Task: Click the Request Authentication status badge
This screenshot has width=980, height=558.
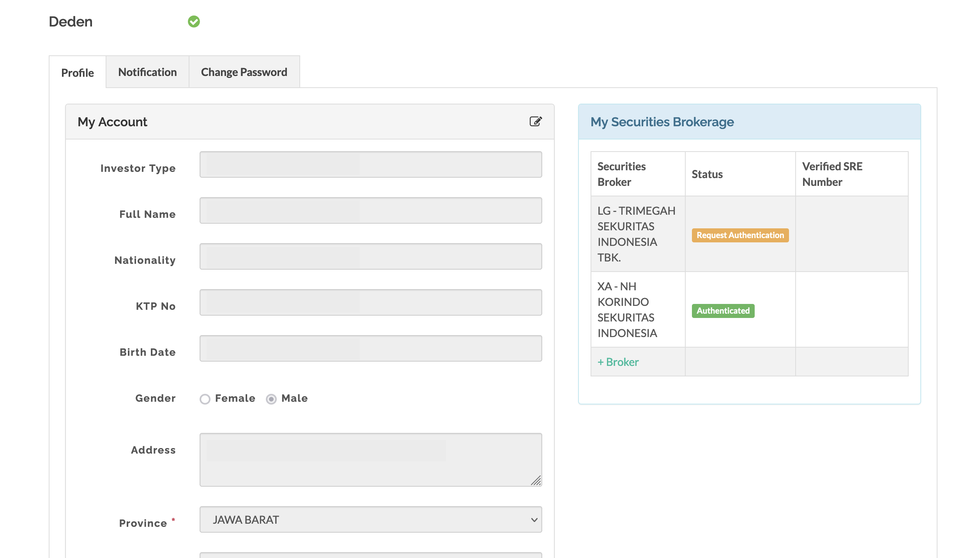Action: [x=740, y=235]
